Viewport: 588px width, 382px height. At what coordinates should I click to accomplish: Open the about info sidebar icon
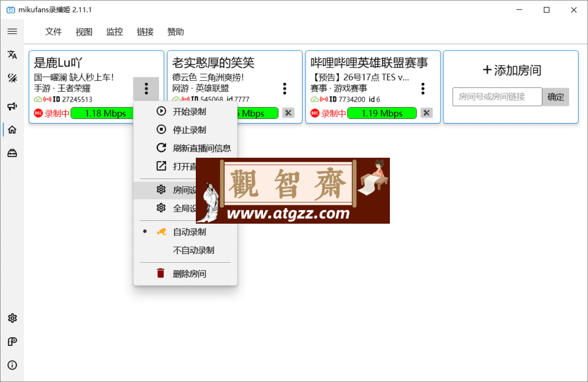(x=12, y=365)
